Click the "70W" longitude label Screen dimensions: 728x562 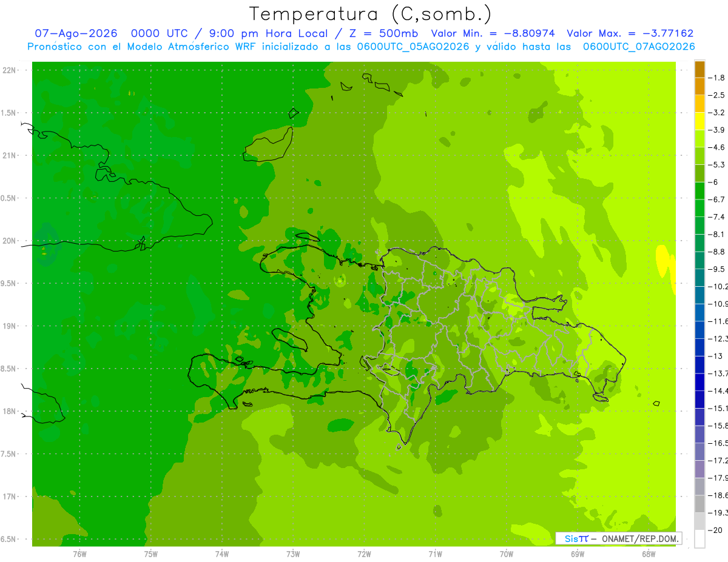tap(507, 554)
